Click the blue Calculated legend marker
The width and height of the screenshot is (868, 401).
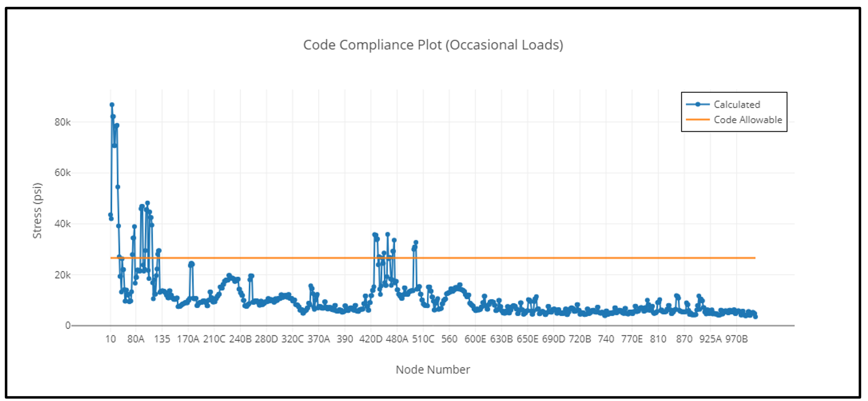click(698, 104)
